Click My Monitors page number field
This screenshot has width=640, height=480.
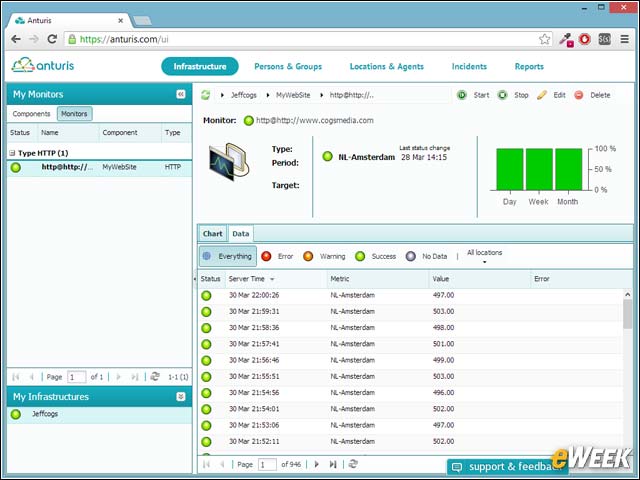77,377
